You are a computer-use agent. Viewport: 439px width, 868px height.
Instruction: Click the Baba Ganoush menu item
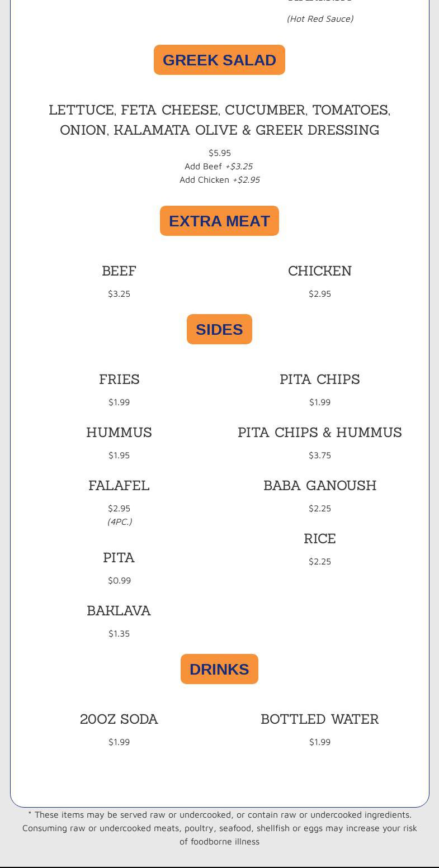point(320,486)
